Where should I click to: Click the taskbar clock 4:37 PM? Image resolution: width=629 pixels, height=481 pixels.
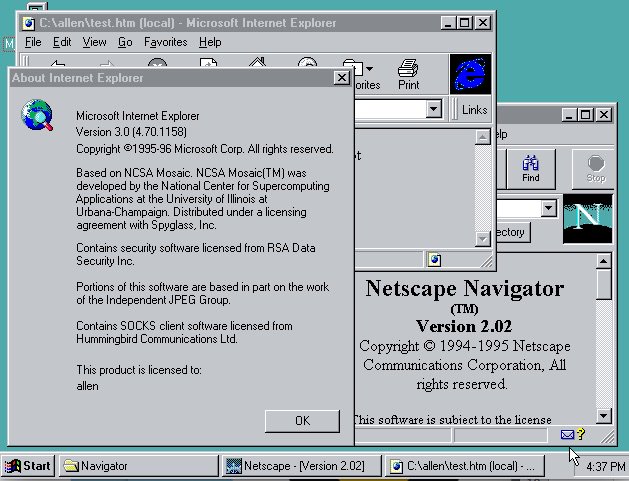(x=605, y=467)
